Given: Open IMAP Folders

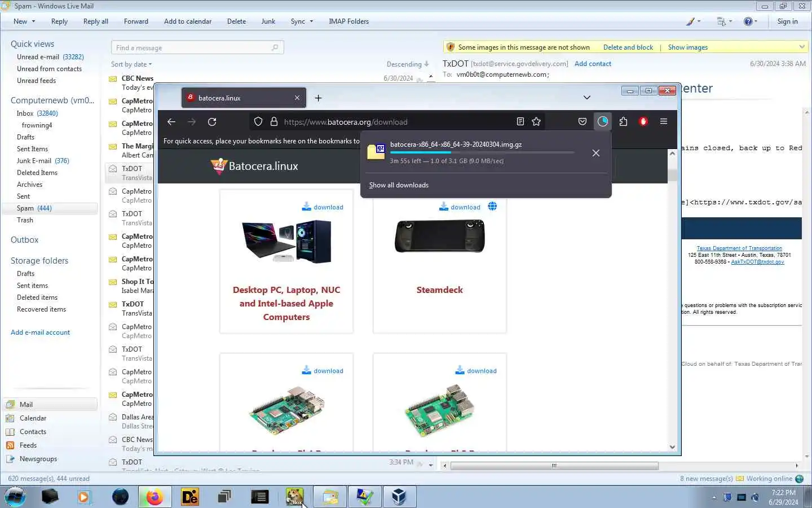Looking at the screenshot, I should [x=348, y=21].
